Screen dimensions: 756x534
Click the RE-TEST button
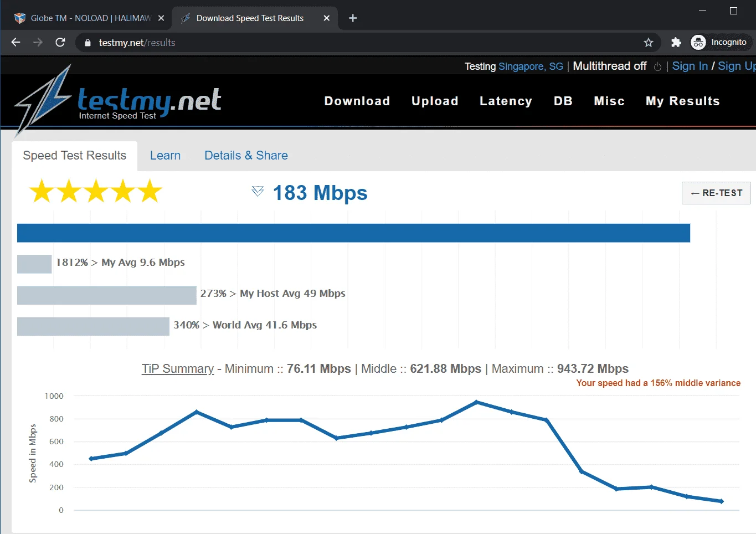tap(716, 193)
